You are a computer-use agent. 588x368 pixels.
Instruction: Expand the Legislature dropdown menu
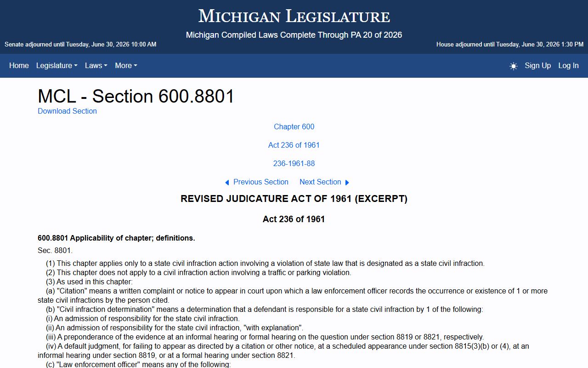pos(57,66)
